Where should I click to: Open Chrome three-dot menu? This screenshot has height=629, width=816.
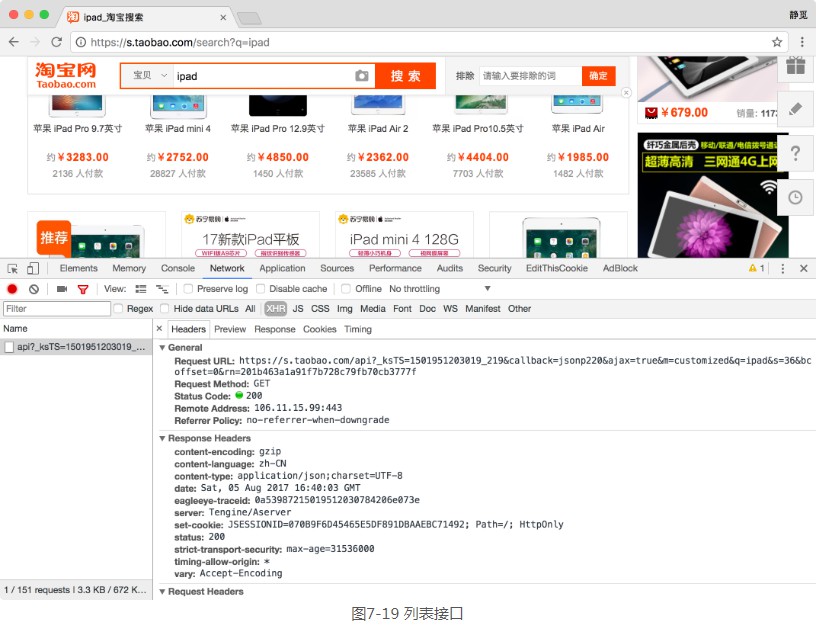(x=802, y=42)
